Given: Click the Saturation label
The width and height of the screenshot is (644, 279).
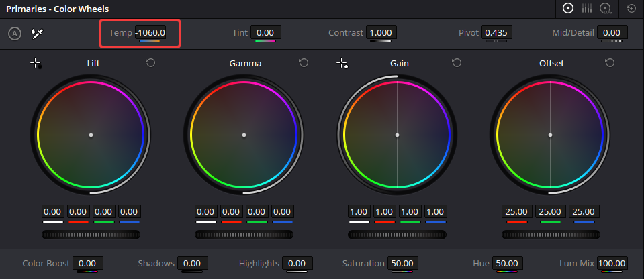Looking at the screenshot, I should tap(363, 263).
